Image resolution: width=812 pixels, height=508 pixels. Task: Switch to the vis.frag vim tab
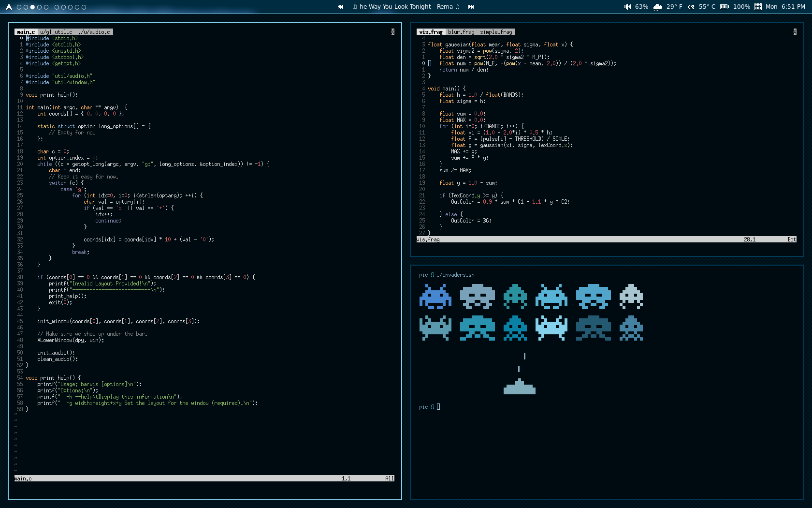click(x=431, y=32)
